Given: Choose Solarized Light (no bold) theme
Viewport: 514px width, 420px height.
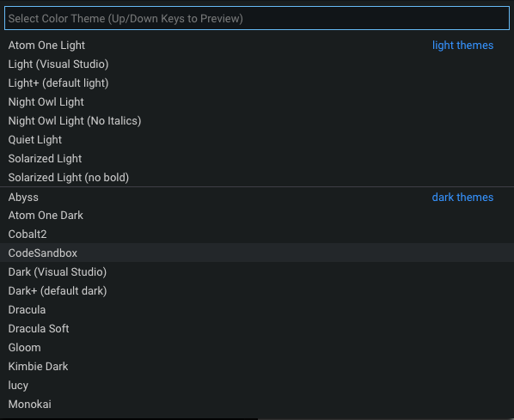Looking at the screenshot, I should click(x=257, y=178).
